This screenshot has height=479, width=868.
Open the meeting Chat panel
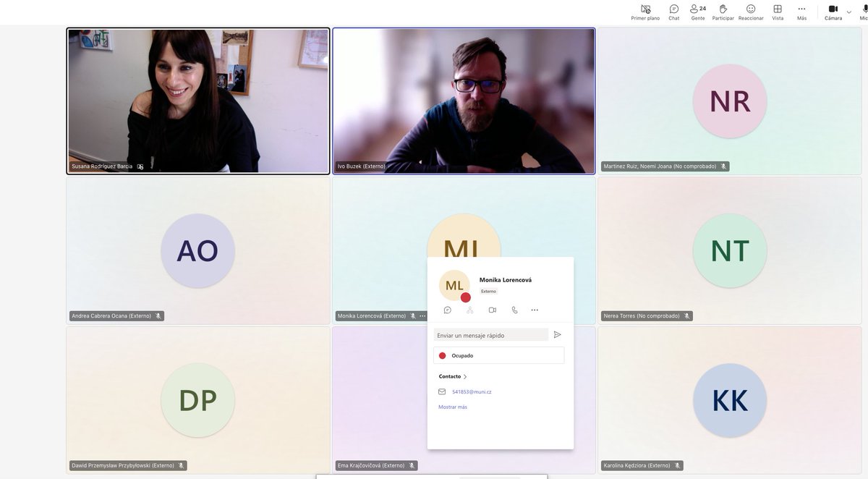(x=673, y=12)
